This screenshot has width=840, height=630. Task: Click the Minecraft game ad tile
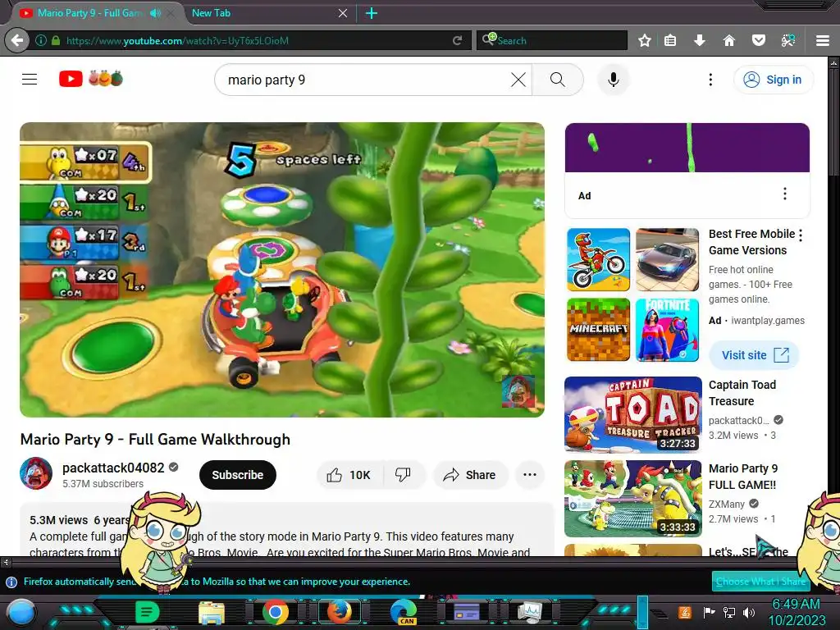tap(598, 330)
